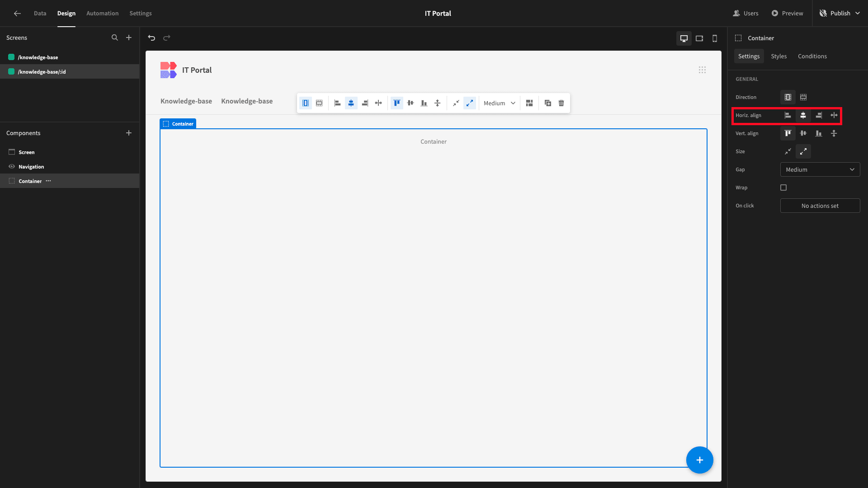Align left in floating toolbar

pos(337,103)
